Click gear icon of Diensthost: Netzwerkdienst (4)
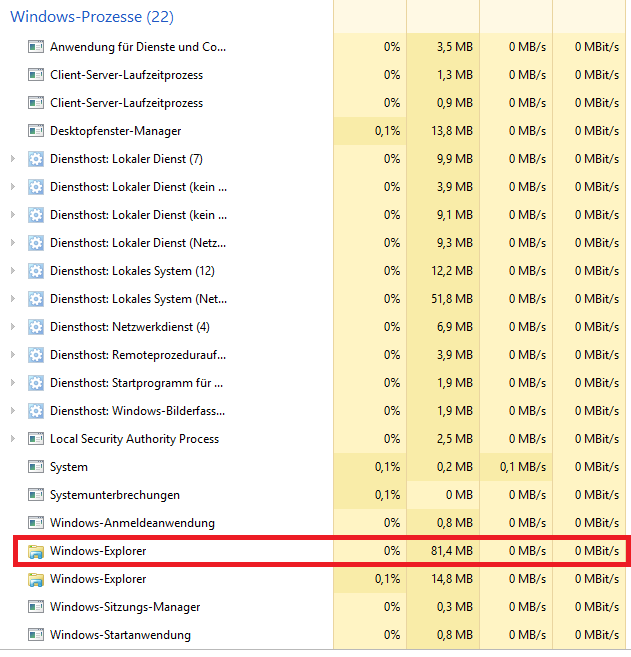Screen dimensions: 631x657 coord(36,327)
